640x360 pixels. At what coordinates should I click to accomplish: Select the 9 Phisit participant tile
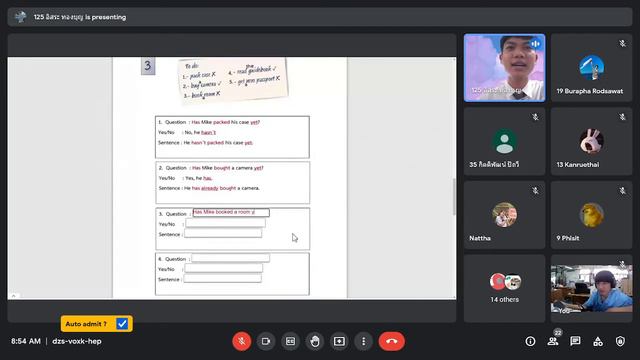tap(591, 215)
